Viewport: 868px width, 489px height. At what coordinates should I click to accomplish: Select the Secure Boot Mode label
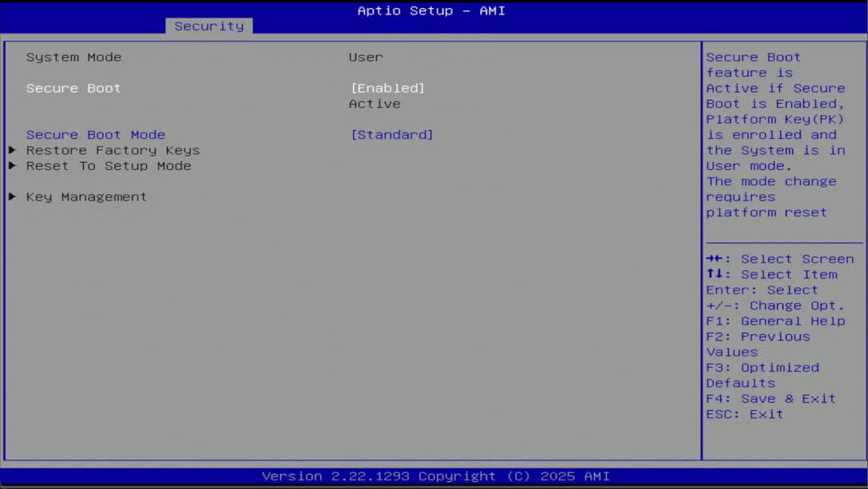(96, 135)
